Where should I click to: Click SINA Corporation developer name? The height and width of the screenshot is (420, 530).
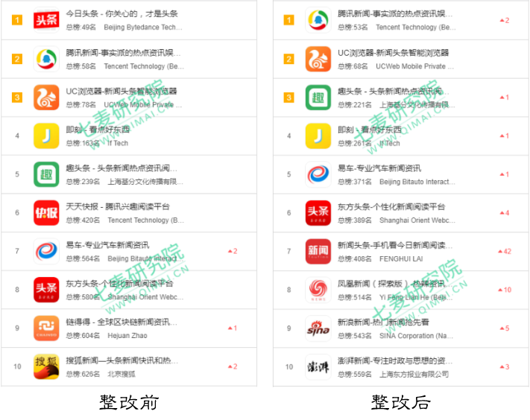tap(416, 336)
